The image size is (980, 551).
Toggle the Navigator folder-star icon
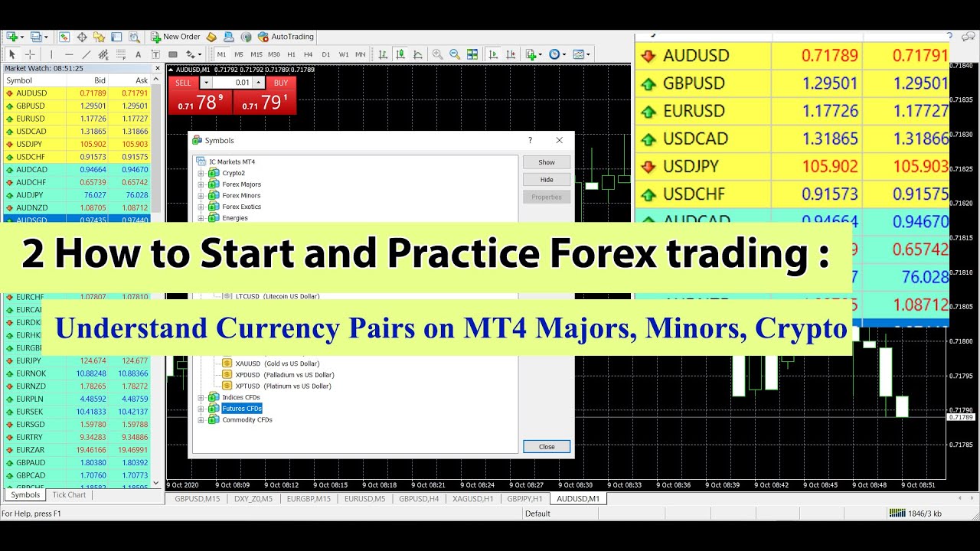[x=99, y=37]
